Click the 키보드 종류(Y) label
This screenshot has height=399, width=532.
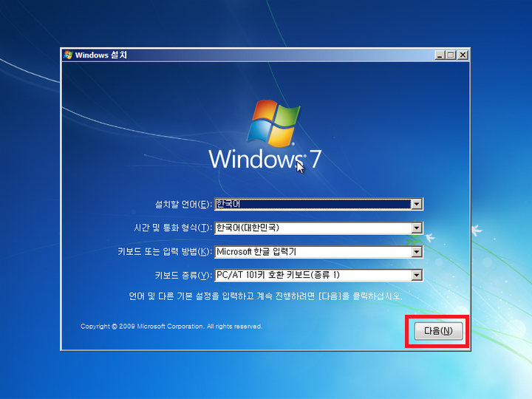point(183,275)
